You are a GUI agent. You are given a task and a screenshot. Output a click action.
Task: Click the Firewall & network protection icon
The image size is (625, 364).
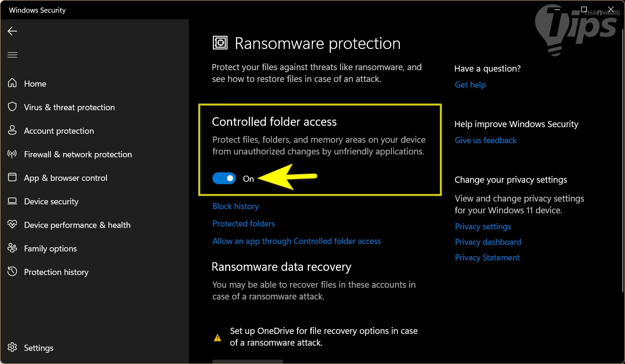12,154
